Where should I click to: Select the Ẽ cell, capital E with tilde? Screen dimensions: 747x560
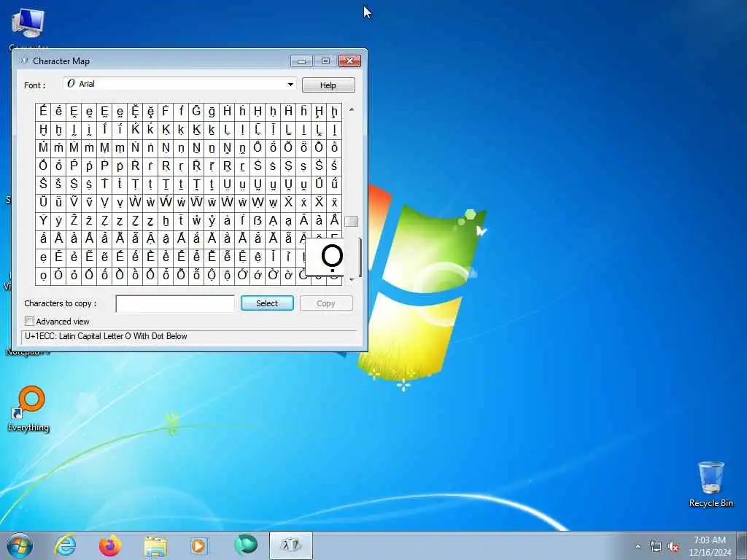[89, 257]
